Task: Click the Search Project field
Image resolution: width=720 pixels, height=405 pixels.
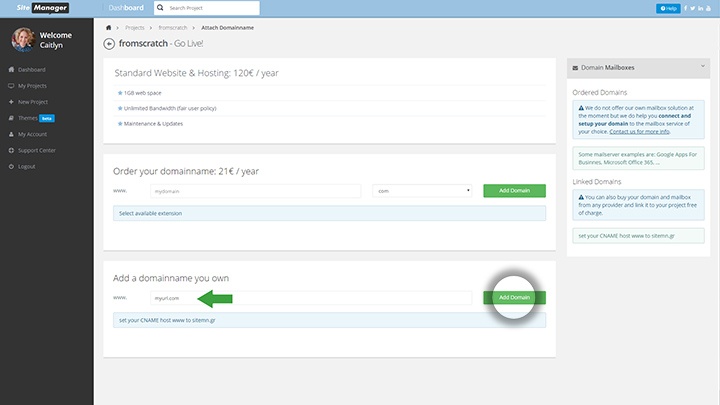Action: point(207,8)
